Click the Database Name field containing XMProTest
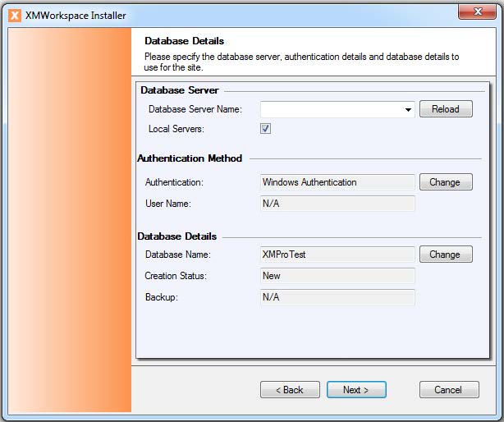Viewport: 504px width, 422px height. tap(337, 255)
